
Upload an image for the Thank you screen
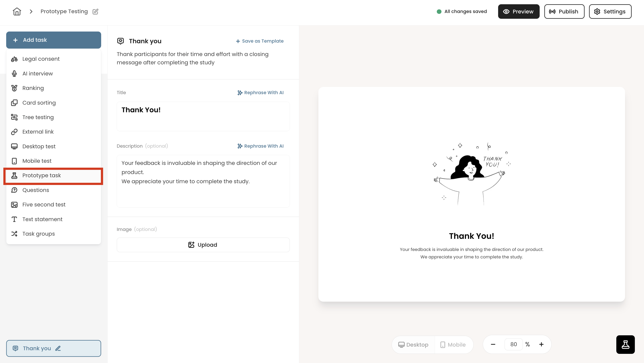[x=203, y=245]
